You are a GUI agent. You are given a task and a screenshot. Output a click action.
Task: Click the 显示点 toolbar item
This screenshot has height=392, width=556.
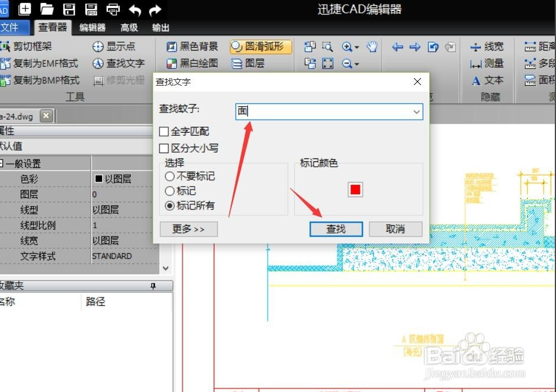tap(111, 47)
